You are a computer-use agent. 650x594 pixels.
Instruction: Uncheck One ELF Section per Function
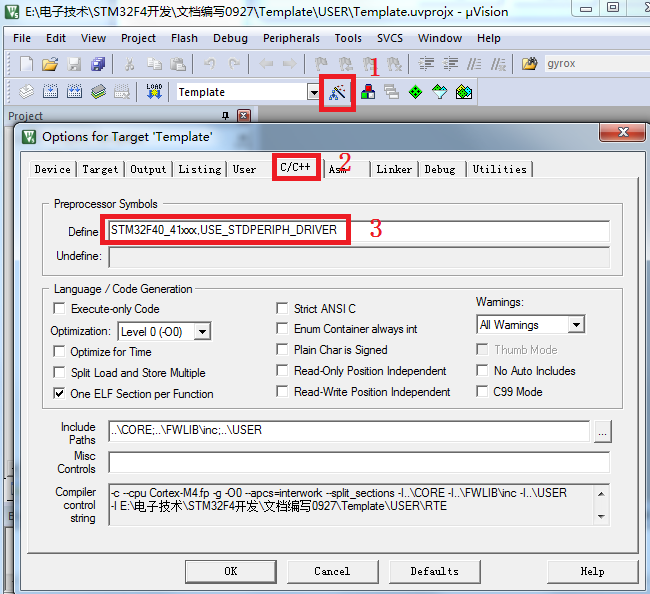point(59,393)
